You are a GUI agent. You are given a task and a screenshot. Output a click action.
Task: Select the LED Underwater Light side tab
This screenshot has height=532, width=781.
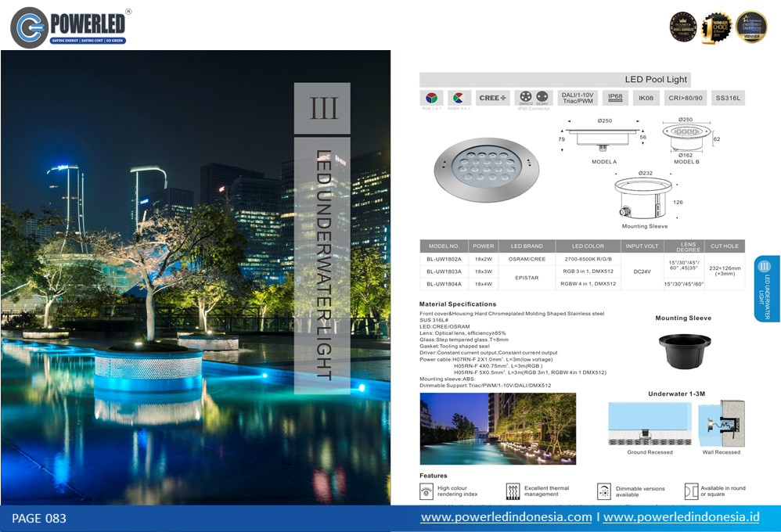pos(767,289)
